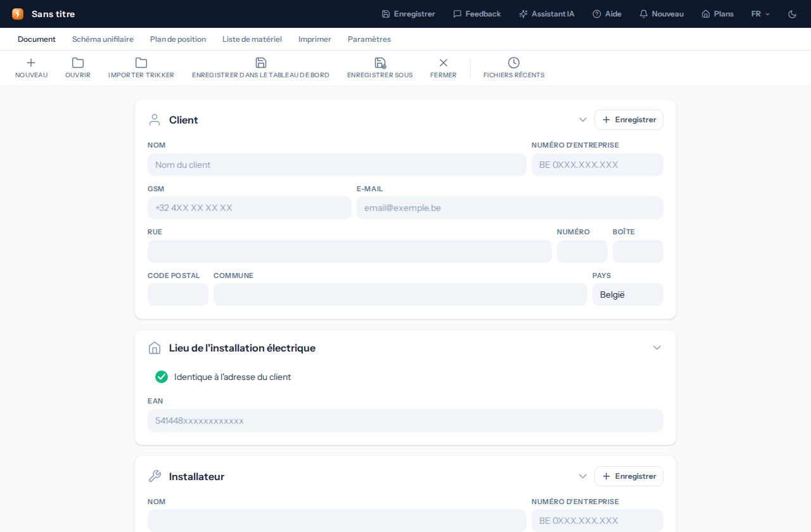Open Fichiers récents clock icon
811x532 pixels.
514,63
